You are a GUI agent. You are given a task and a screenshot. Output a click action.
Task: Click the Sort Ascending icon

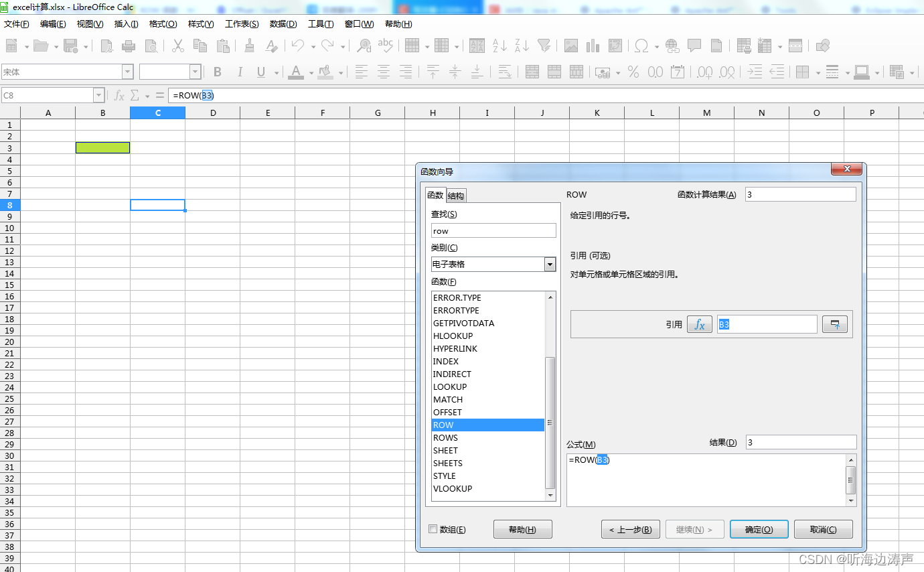pos(500,46)
